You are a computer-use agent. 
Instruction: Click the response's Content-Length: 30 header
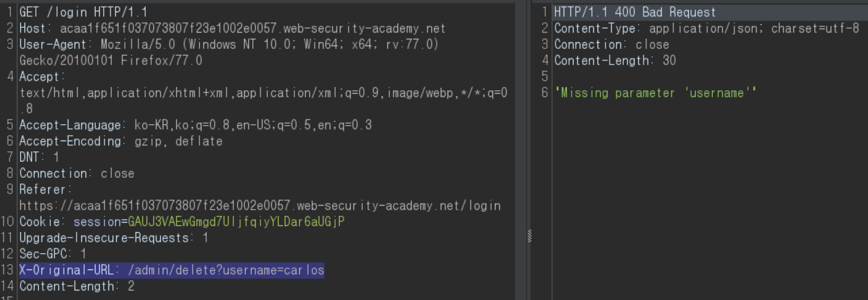coord(615,61)
